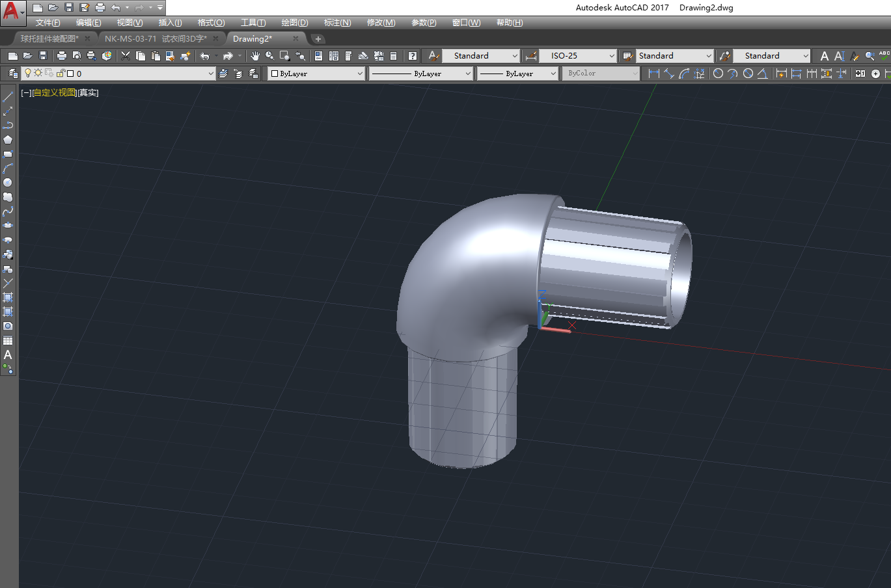Click the Match Properties brush icon
This screenshot has width=891, height=588.
(171, 56)
